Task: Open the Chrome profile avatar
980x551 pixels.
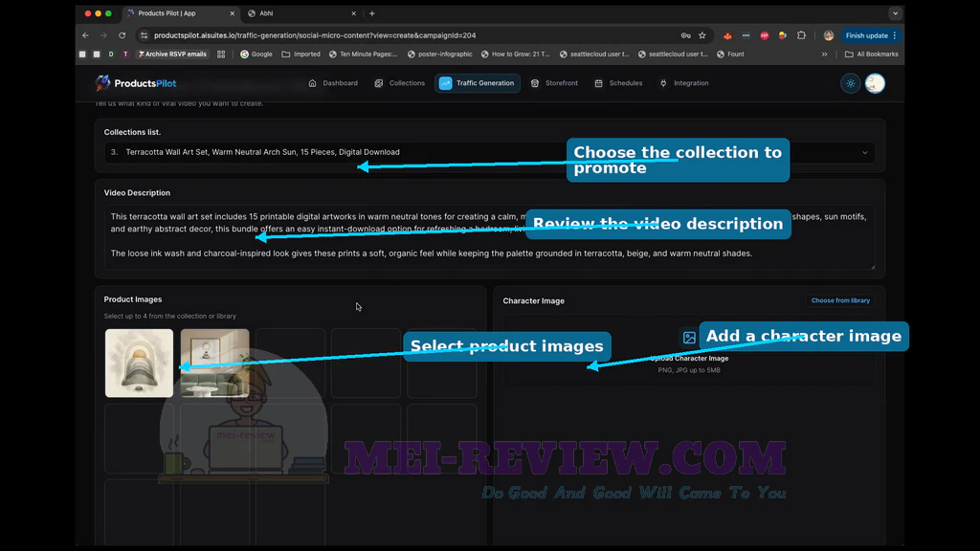Action: tap(829, 35)
